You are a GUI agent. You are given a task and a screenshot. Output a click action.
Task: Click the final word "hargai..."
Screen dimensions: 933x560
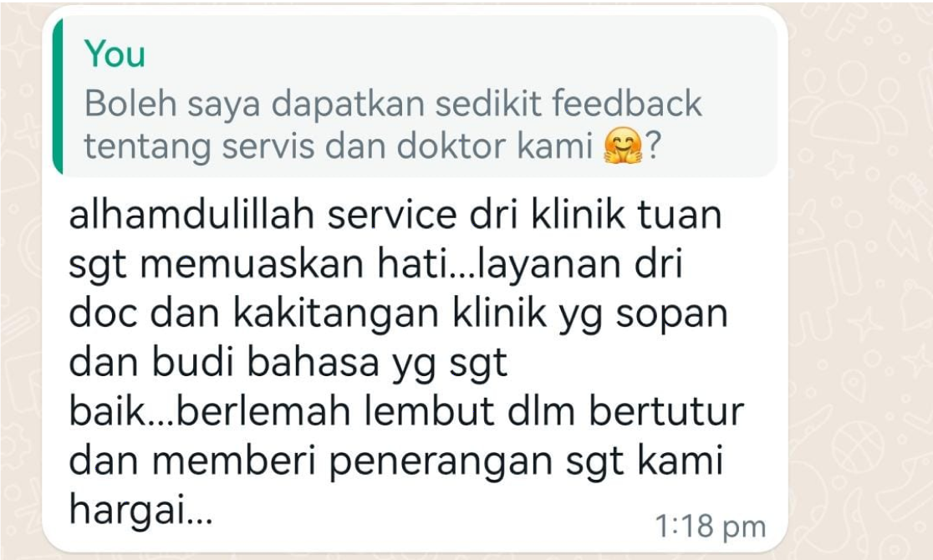[x=140, y=511]
